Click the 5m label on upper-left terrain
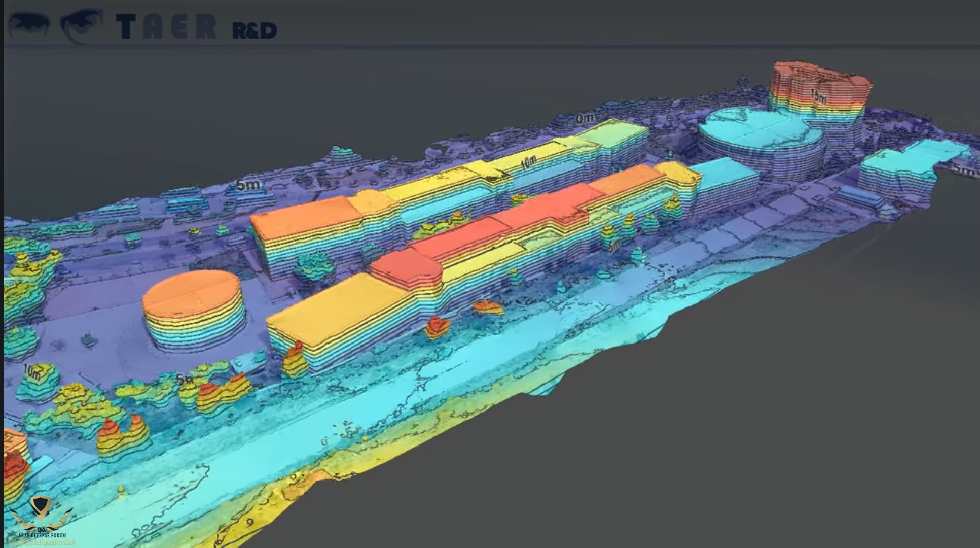The height and width of the screenshot is (548, 980). (x=248, y=185)
